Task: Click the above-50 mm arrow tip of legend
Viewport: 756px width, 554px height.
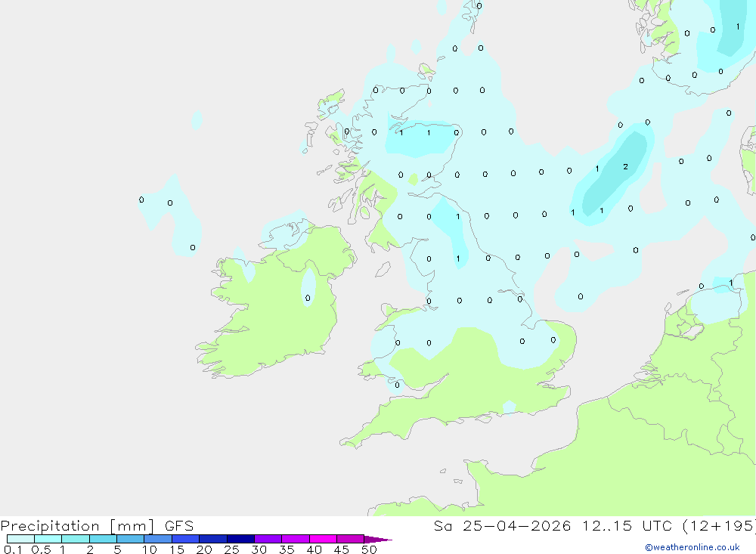Action: pyautogui.click(x=378, y=540)
